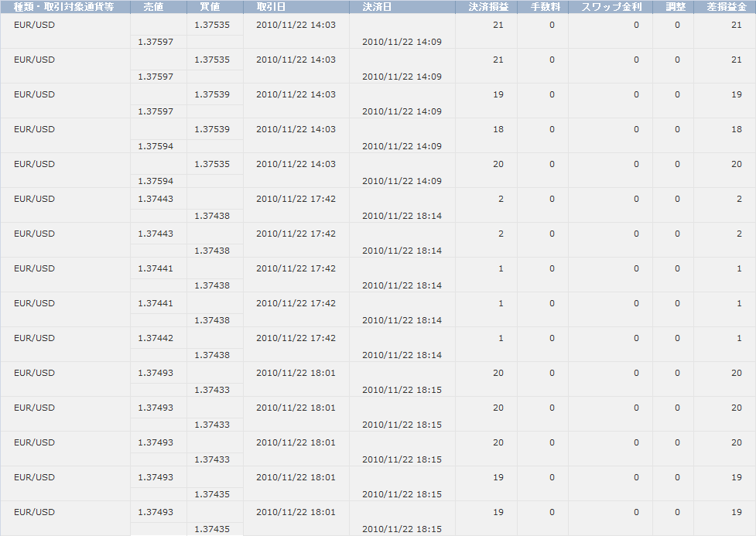Click the 種類・取引対象通貨等 column header

pos(64,7)
